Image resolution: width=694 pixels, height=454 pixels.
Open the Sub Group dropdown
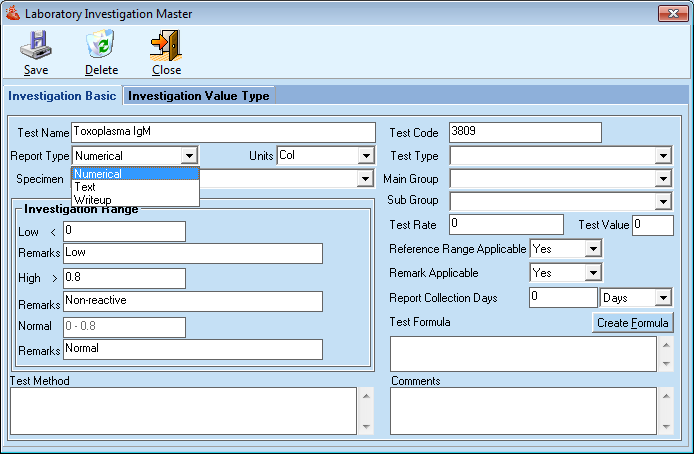coord(662,201)
